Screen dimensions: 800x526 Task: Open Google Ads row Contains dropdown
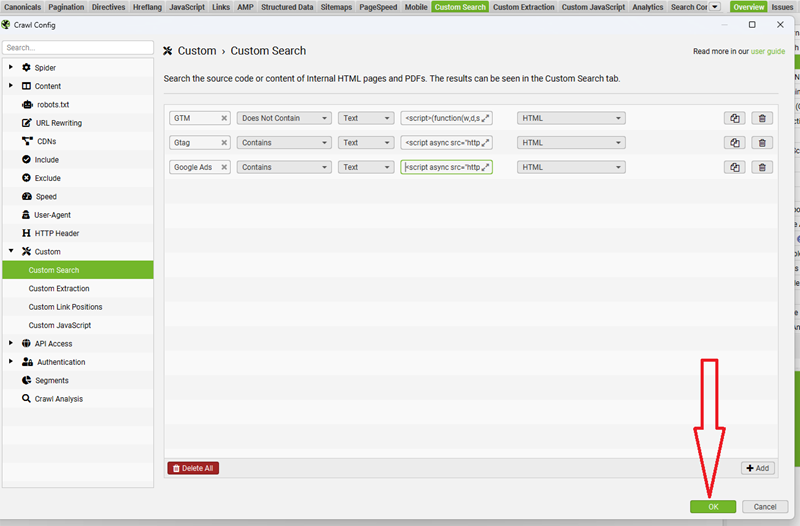(x=284, y=167)
